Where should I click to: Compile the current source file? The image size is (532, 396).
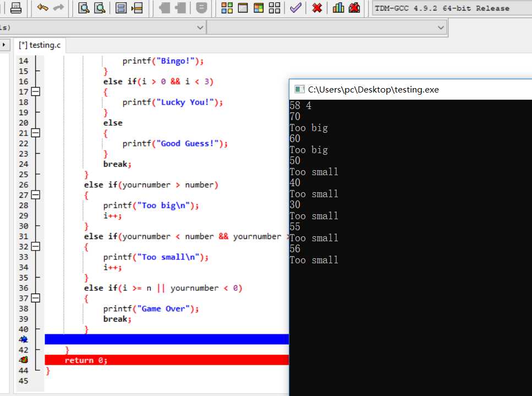coord(227,8)
